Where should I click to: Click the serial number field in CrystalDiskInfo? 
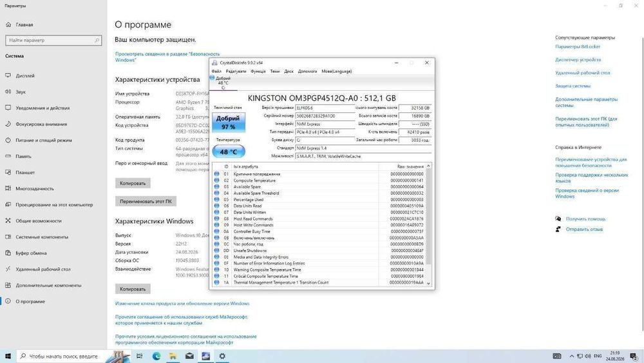(325, 116)
